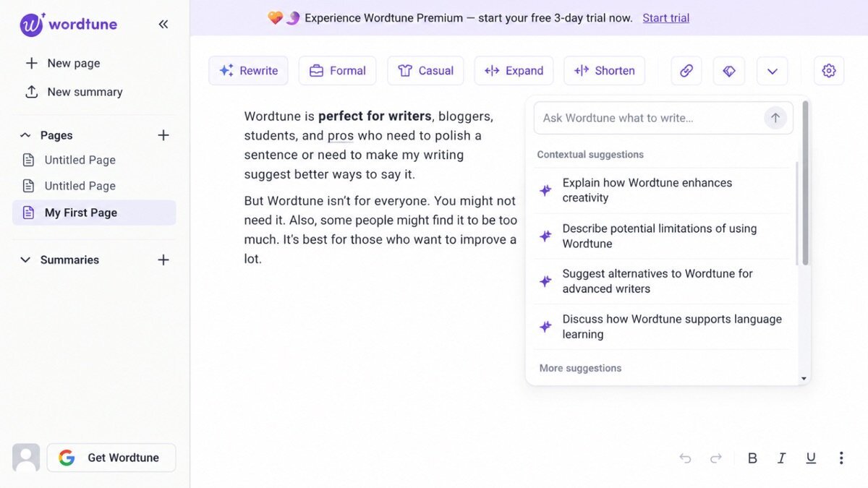Click the shirt icon on Casual button
This screenshot has width=868, height=488.
point(405,71)
